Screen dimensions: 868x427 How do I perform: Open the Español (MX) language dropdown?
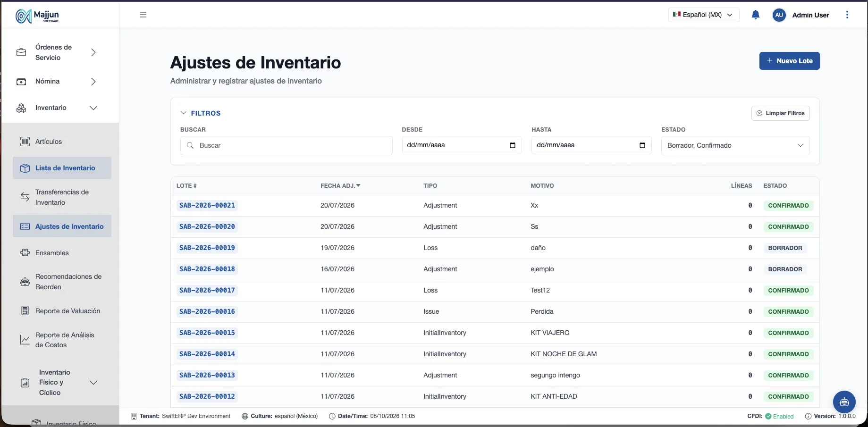(703, 15)
